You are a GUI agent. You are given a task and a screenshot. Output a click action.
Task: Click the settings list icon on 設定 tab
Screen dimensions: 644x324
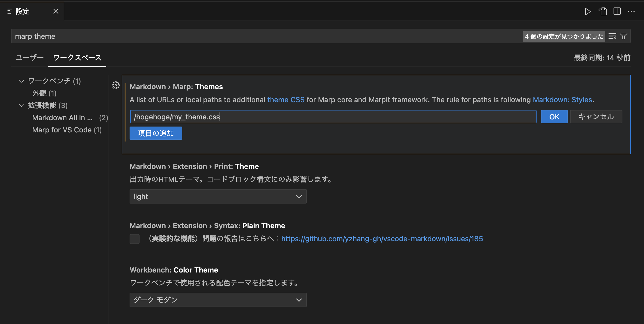[x=10, y=11]
